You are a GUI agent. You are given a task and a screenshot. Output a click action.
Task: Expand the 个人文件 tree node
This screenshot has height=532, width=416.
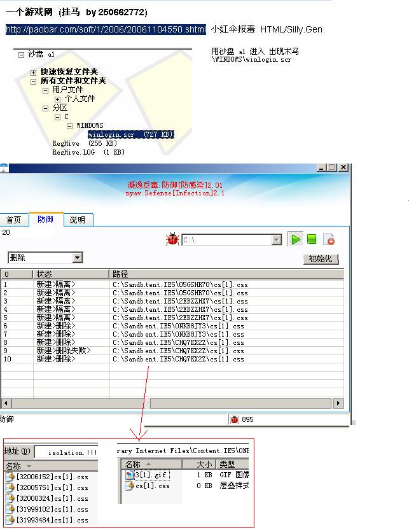(x=57, y=99)
